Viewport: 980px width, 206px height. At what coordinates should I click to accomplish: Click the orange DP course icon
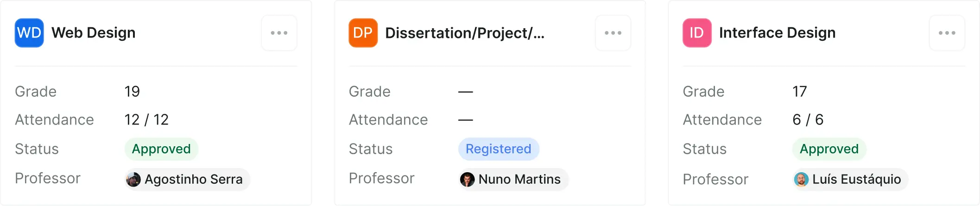pyautogui.click(x=363, y=33)
